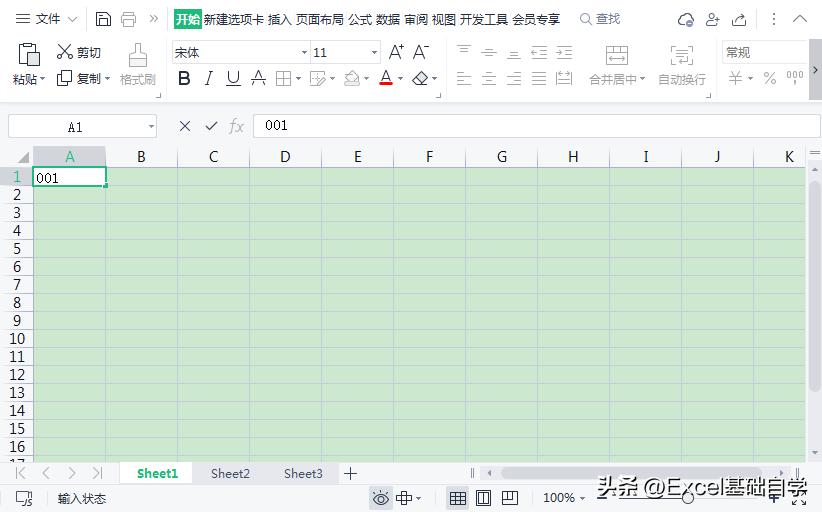This screenshot has width=822, height=512.
Task: Open the 页面布局 Page Layout tab
Action: (x=320, y=19)
